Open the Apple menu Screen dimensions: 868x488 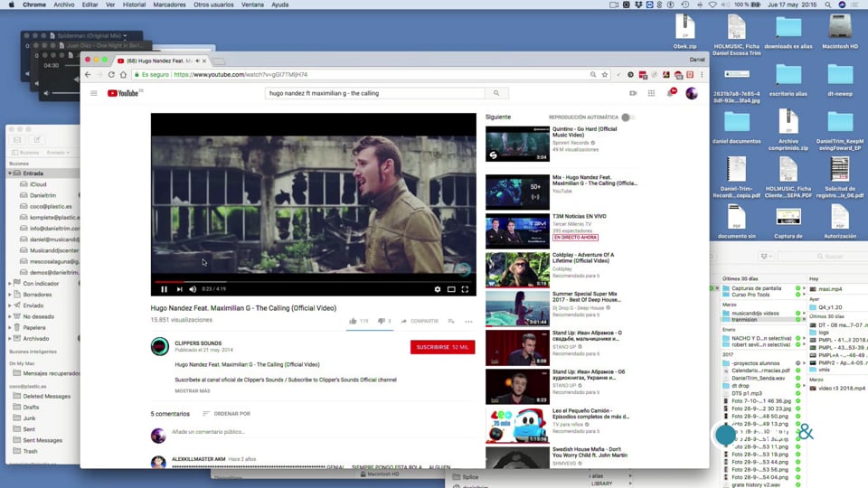[11, 5]
